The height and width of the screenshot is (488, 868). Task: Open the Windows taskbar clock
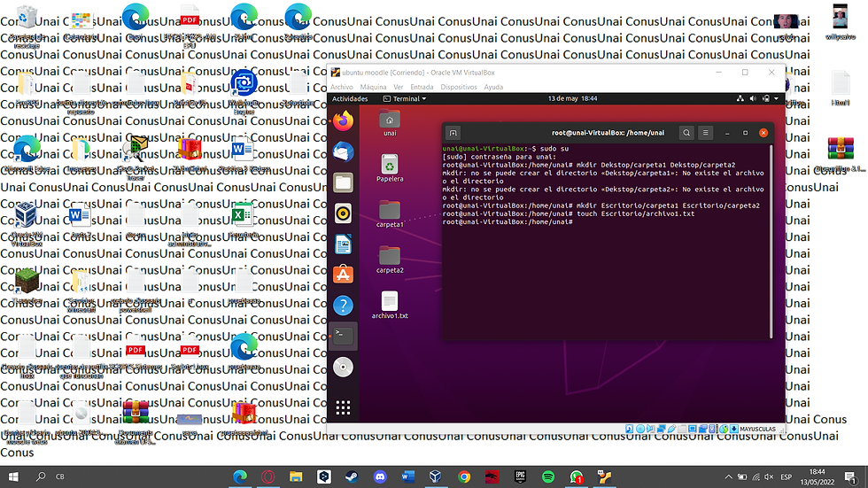click(818, 476)
